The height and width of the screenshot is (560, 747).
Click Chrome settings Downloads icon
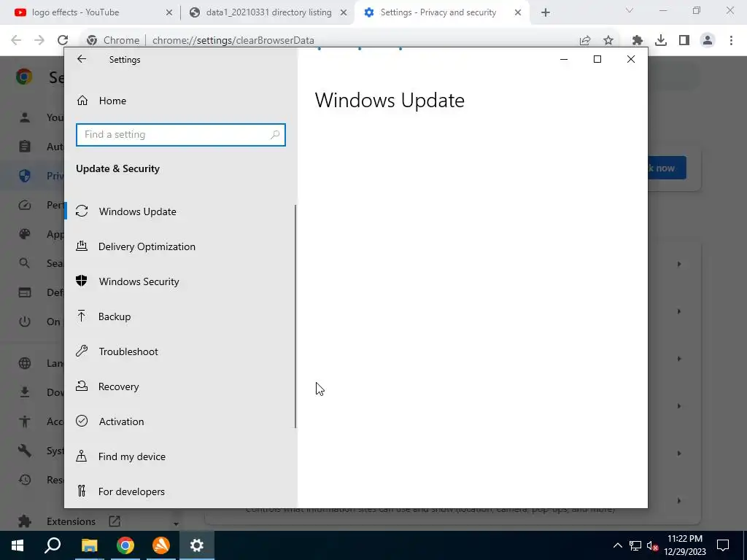[x=25, y=392]
